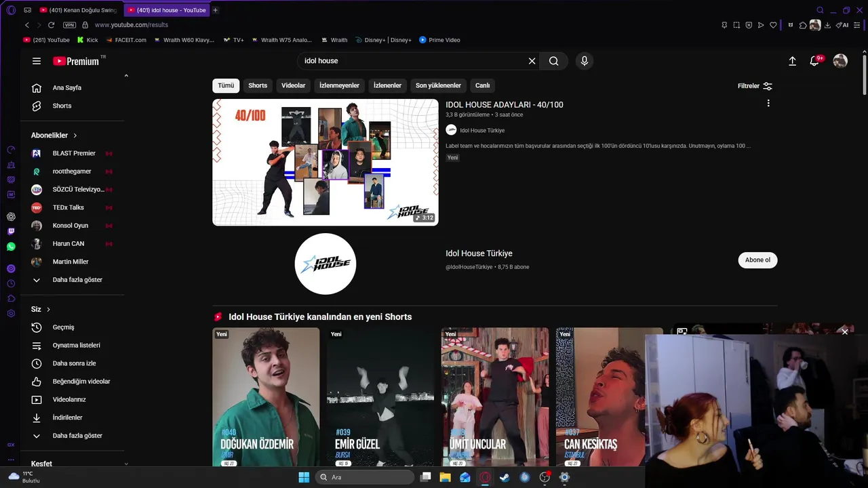Expand the Abonelikler section chevron
868x488 pixels.
click(75, 136)
